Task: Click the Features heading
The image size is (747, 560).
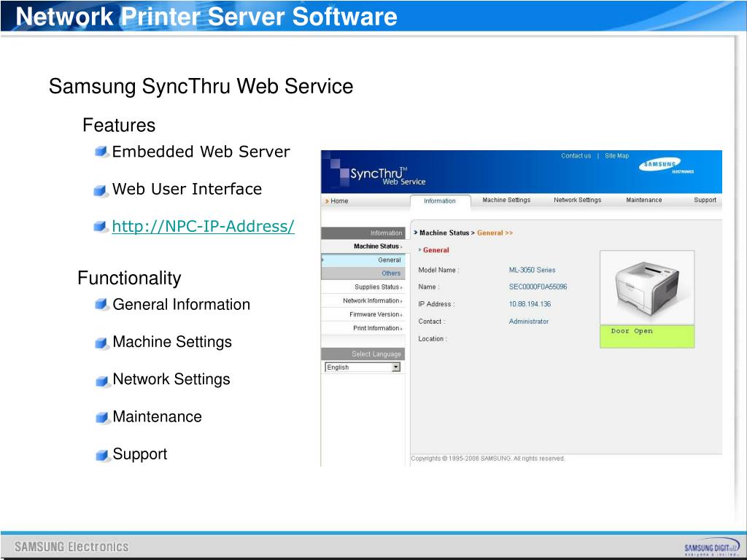Action: click(119, 125)
